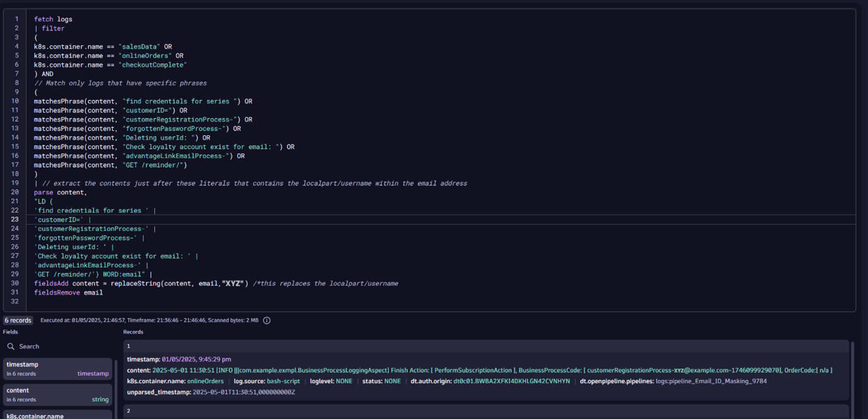
Task: Select the timestamp field in Fields list
Action: (58, 369)
